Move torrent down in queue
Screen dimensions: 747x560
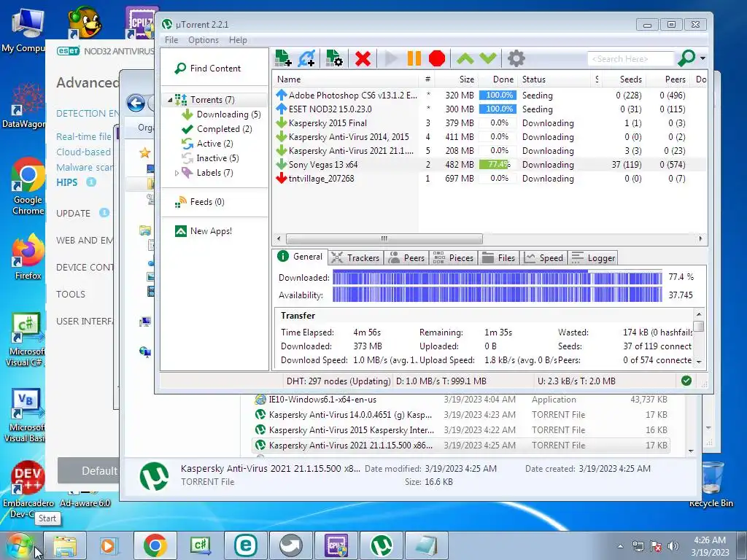488,58
